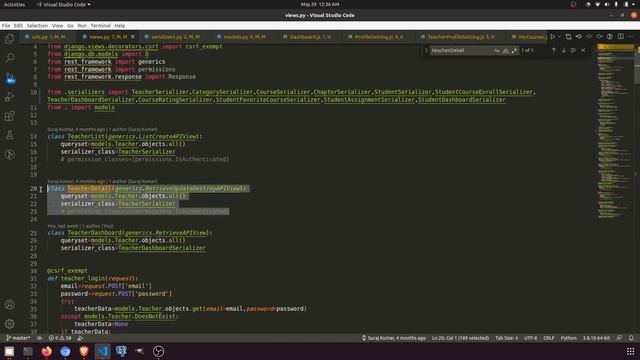The width and height of the screenshot is (640, 360).
Task: Click the editor vertical scrollbar
Action: [637, 188]
